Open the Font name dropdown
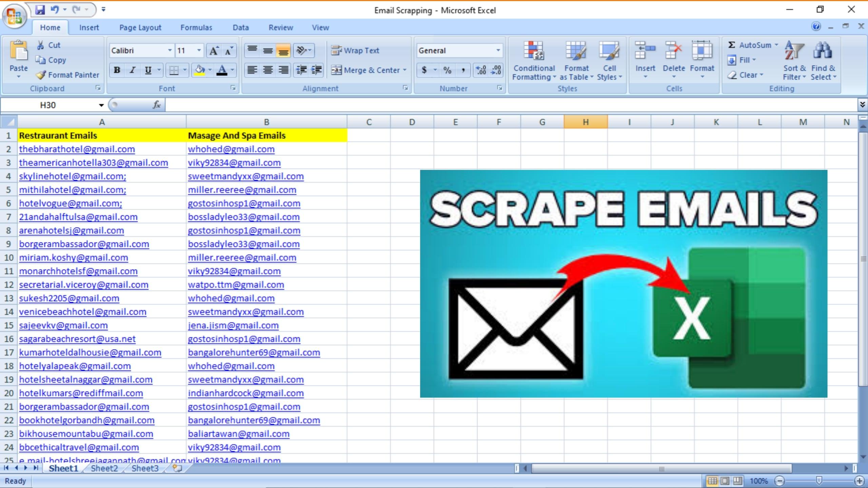868x488 pixels. click(170, 50)
